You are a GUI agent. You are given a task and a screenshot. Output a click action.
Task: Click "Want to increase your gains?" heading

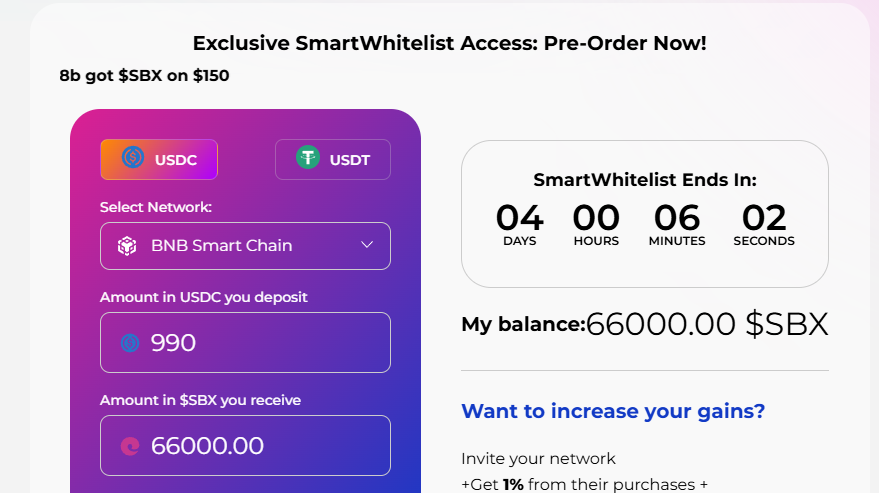click(x=613, y=411)
